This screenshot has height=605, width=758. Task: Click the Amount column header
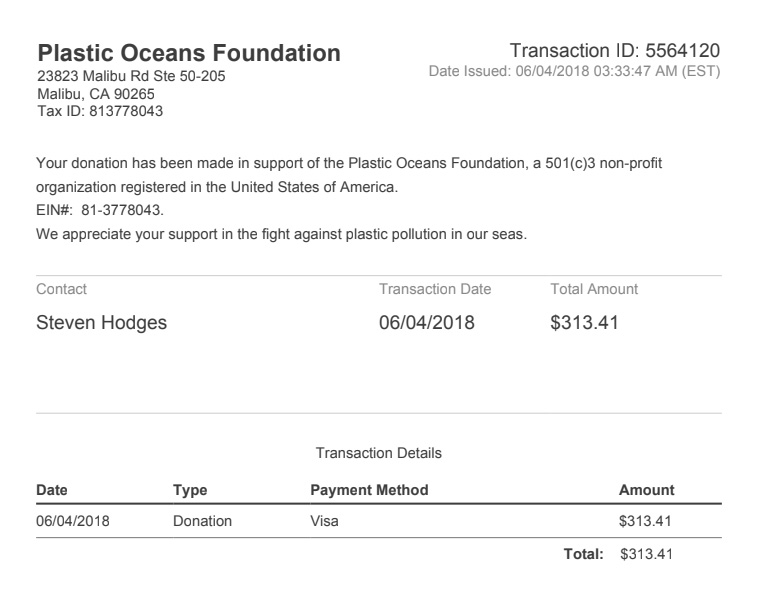(x=646, y=490)
